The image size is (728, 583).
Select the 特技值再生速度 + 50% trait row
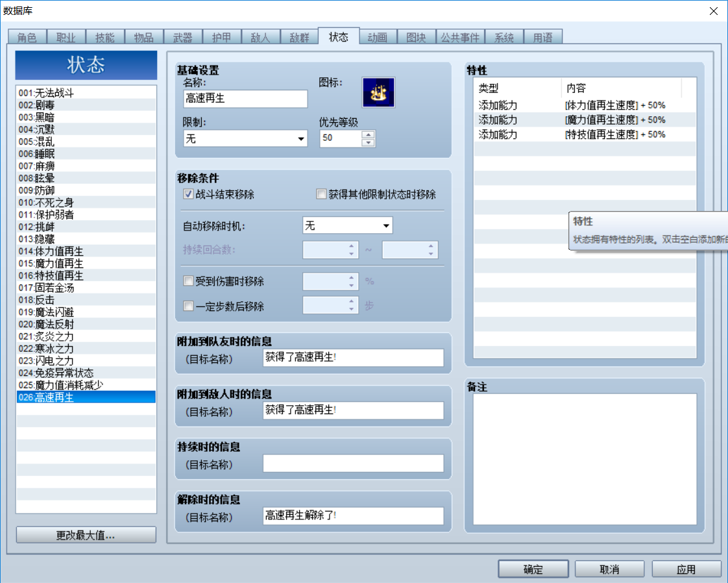coord(585,135)
